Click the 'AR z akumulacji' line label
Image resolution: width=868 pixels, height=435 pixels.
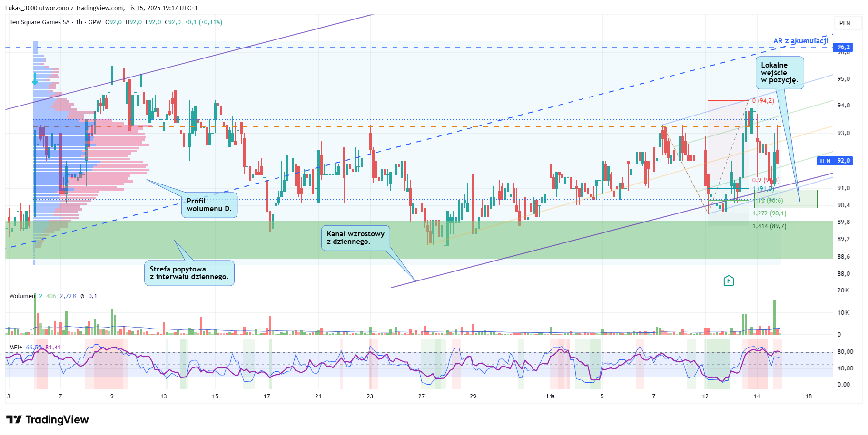(x=800, y=41)
